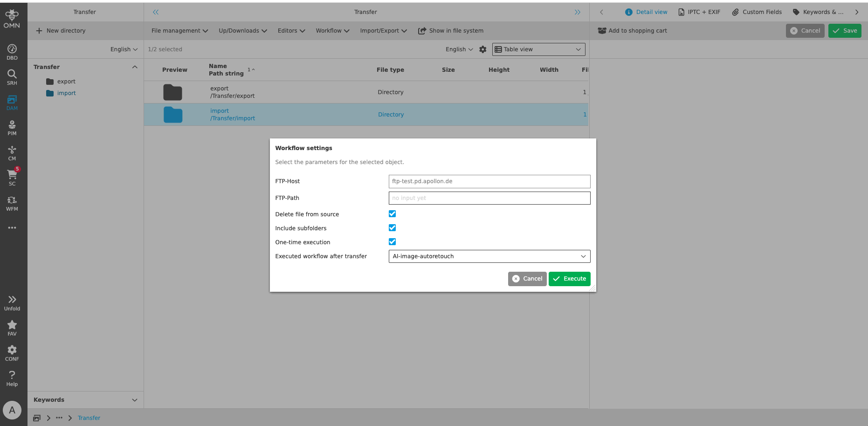
Task: Open the Table view dropdown
Action: pyautogui.click(x=538, y=49)
